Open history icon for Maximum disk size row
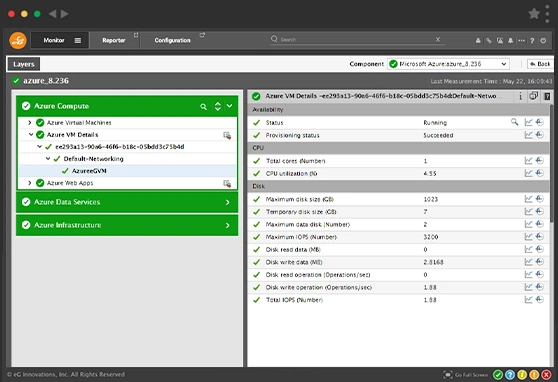Image resolution: width=558 pixels, height=382 pixels. (x=540, y=199)
